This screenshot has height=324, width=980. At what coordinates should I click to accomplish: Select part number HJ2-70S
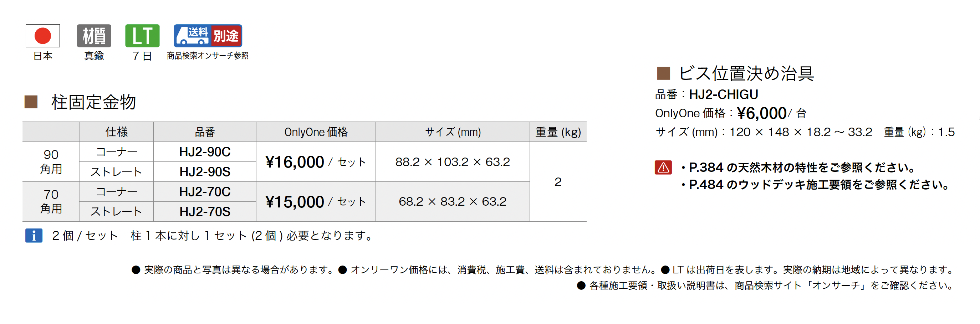coord(205,211)
